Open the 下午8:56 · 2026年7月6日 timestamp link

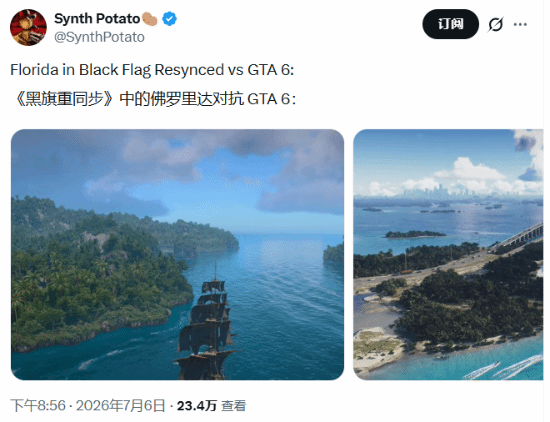click(x=88, y=406)
